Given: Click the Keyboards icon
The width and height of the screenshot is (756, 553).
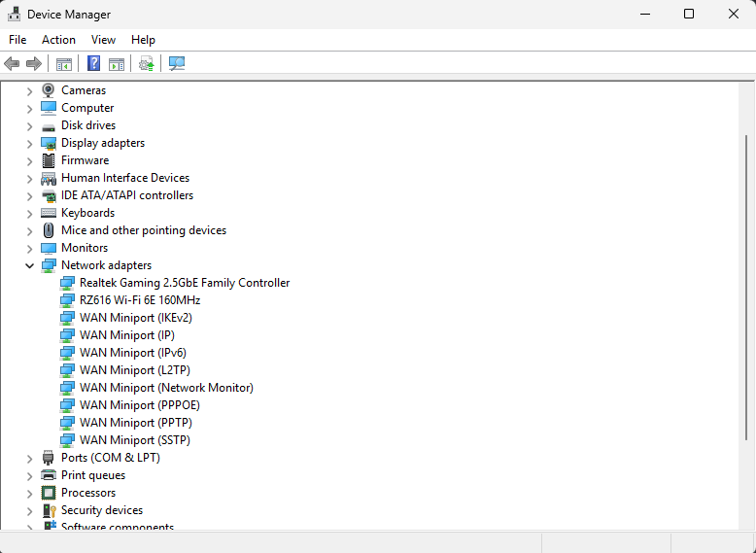Looking at the screenshot, I should click(x=49, y=213).
